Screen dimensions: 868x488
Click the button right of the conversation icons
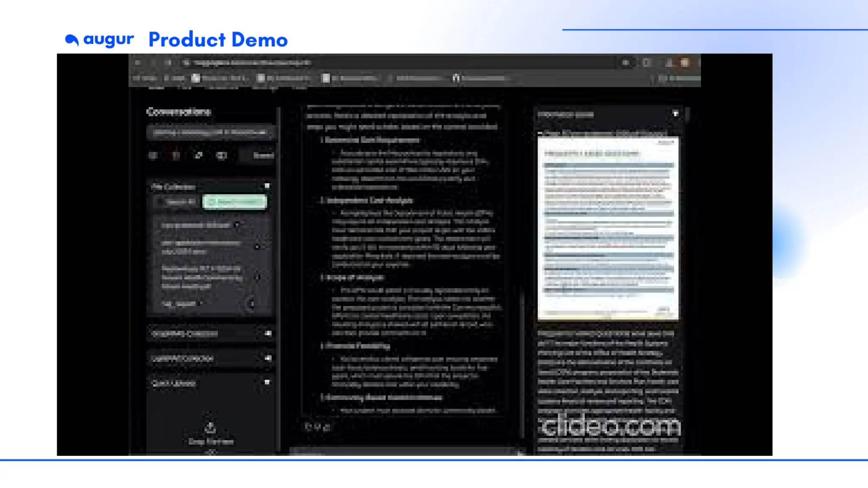coord(263,155)
